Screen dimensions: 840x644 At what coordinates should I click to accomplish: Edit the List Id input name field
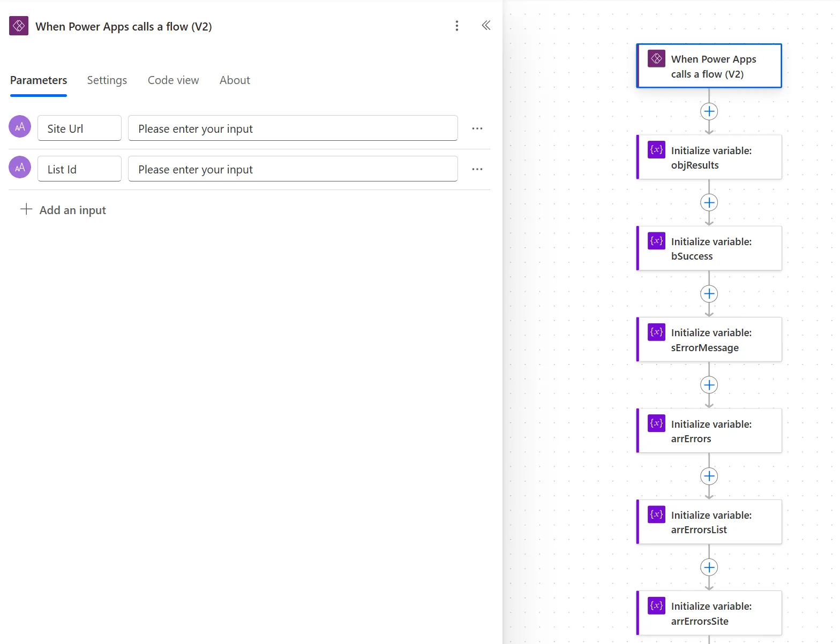(79, 169)
